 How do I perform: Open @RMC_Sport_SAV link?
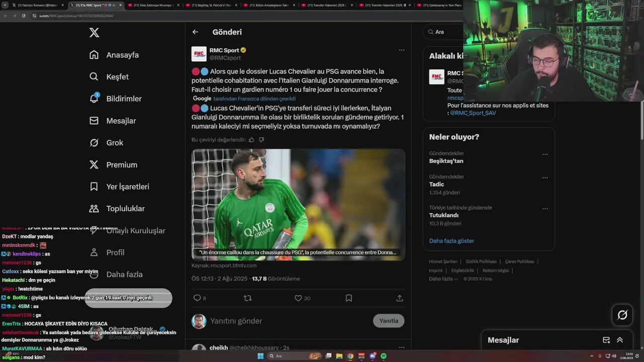click(473, 113)
